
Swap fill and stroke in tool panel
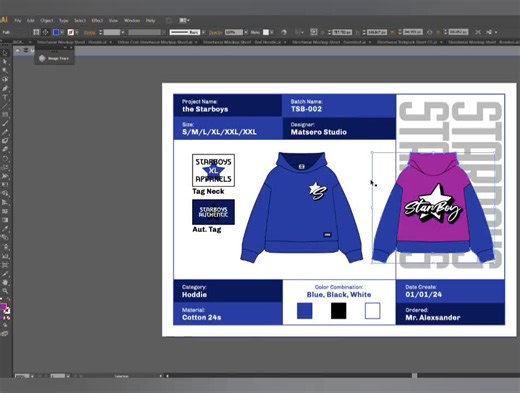8,300
